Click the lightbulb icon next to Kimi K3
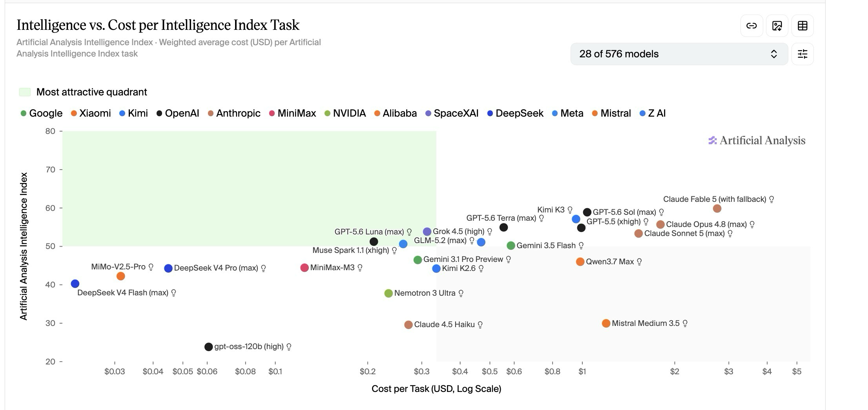 pos(570,210)
